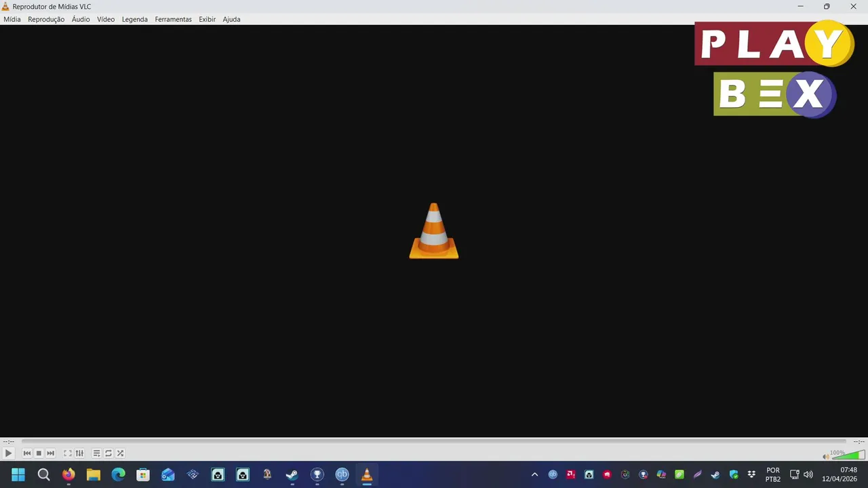Toggle VLC fullscreen video mode
The width and height of the screenshot is (868, 488).
pyautogui.click(x=68, y=453)
